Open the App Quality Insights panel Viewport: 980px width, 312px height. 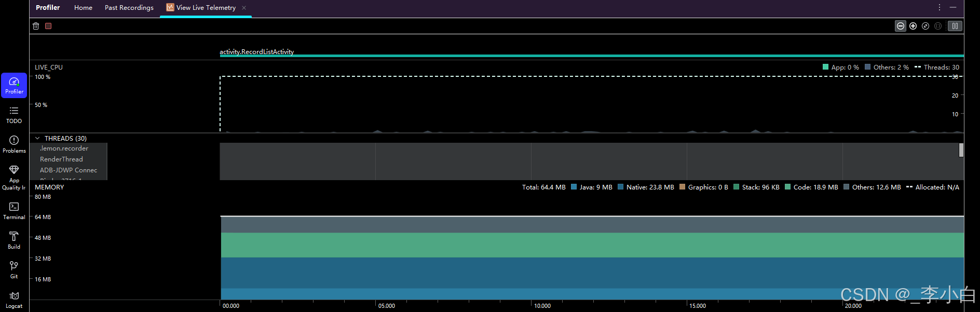coord(14,177)
